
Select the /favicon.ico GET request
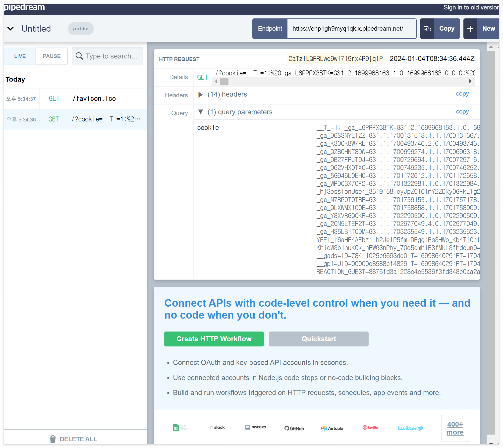click(94, 99)
